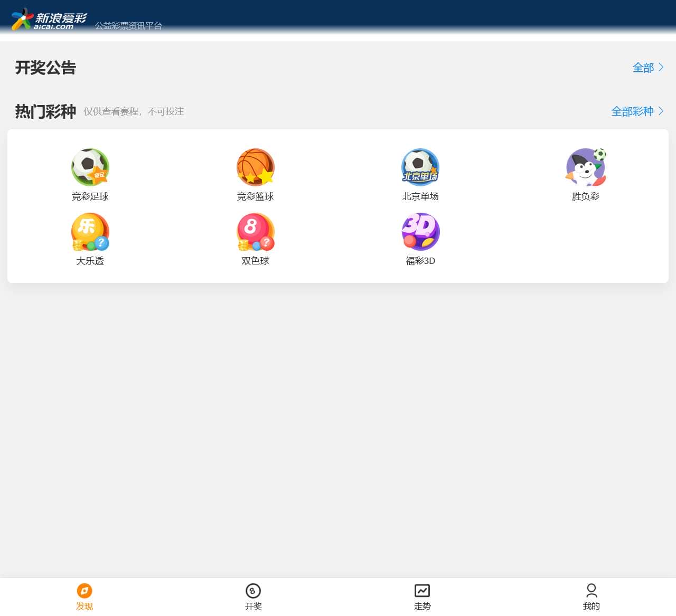The width and height of the screenshot is (676, 616).
Task: Open 双色球 lottery icon
Action: click(256, 231)
